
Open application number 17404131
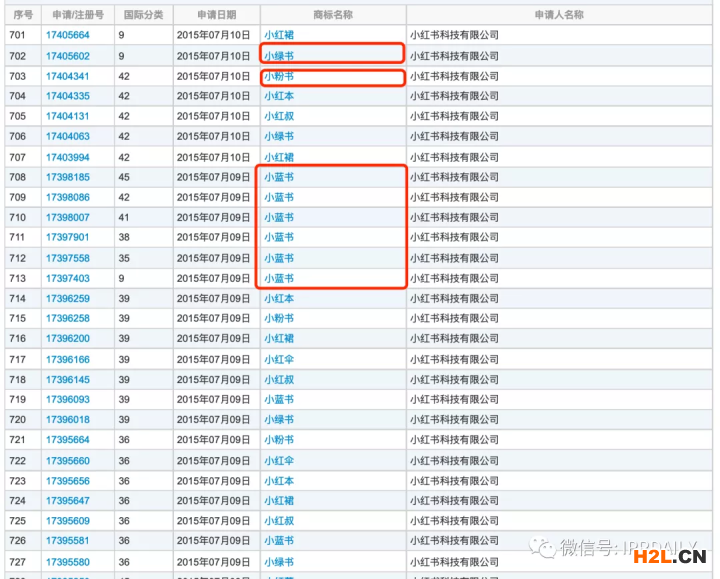tap(67, 116)
